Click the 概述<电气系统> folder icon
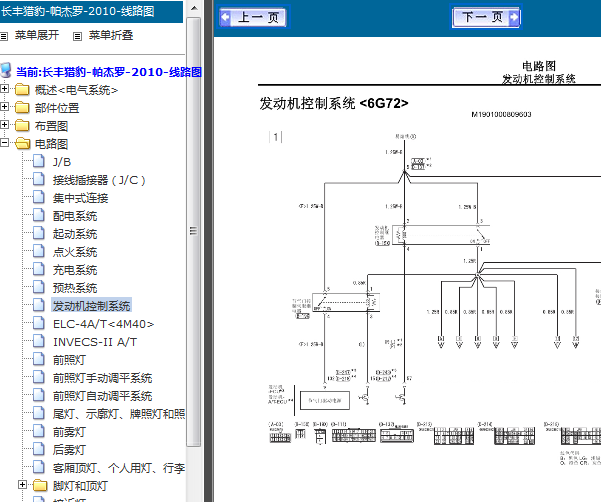The height and width of the screenshot is (502, 601). [22, 90]
